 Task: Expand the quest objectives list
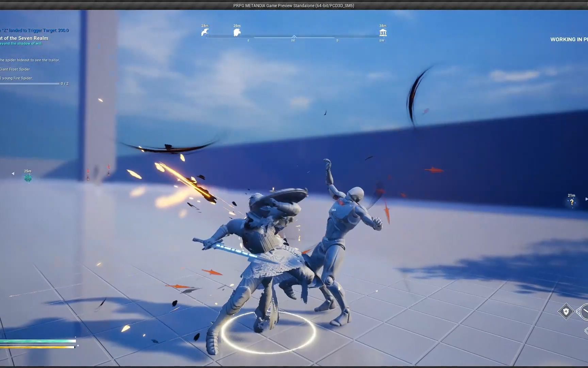pos(31,60)
